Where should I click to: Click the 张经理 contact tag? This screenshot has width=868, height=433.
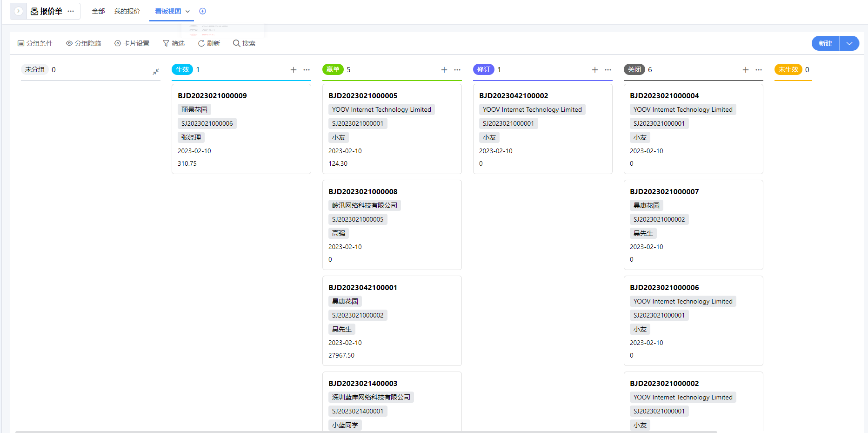(x=191, y=137)
